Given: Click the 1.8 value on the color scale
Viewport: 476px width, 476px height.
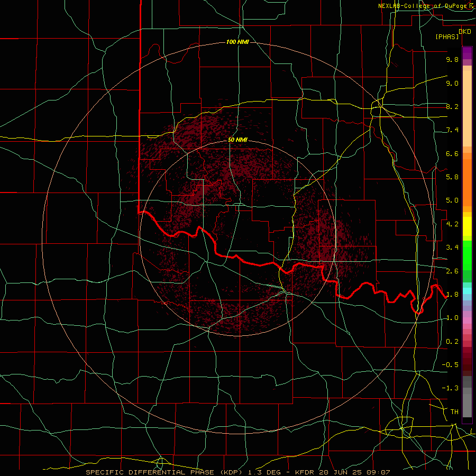Looking at the screenshot, I should 452,295.
